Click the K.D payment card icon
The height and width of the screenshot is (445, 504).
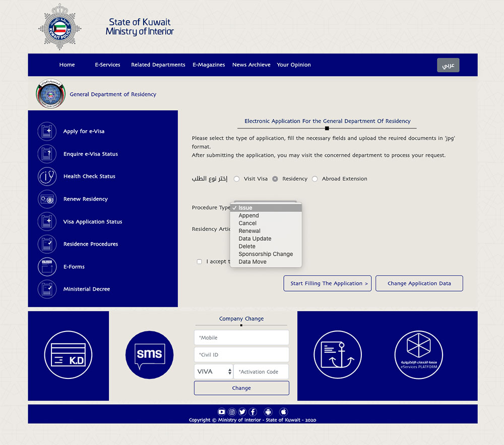(69, 355)
